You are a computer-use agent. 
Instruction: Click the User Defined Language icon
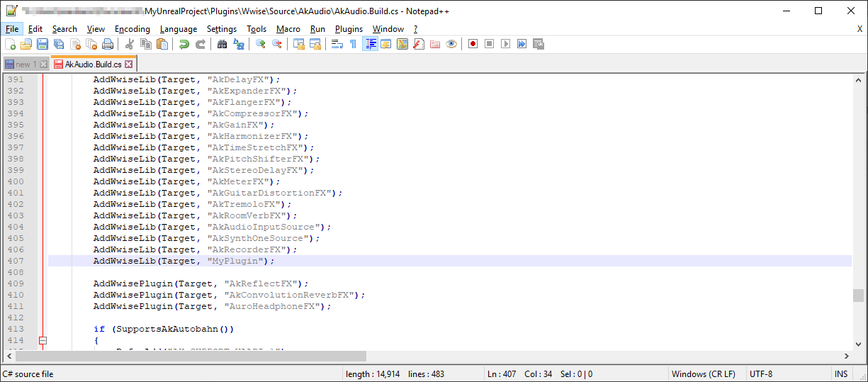[386, 44]
